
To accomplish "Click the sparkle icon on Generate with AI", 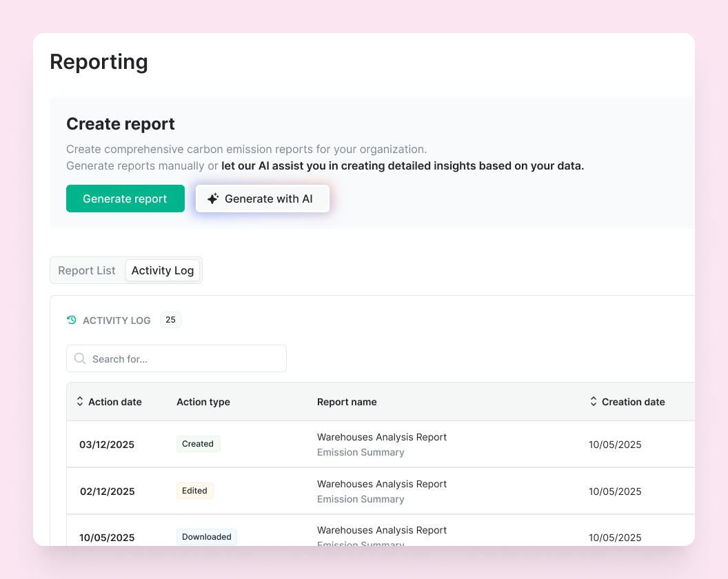I will 213,199.
